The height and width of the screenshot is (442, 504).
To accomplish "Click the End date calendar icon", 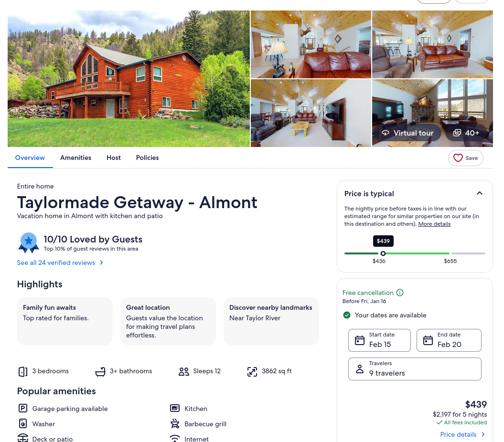I will [428, 340].
